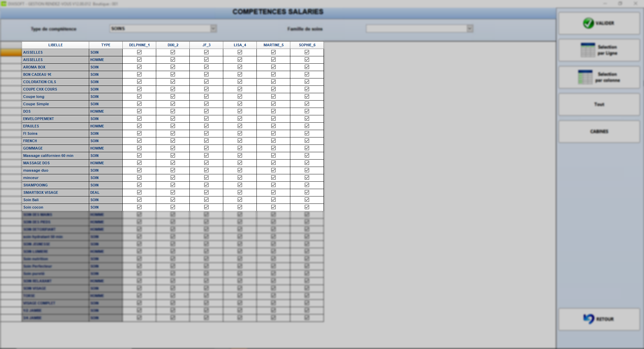This screenshot has width=644, height=349.
Task: Click the Selection par Ligne table icon
Action: [x=588, y=50]
